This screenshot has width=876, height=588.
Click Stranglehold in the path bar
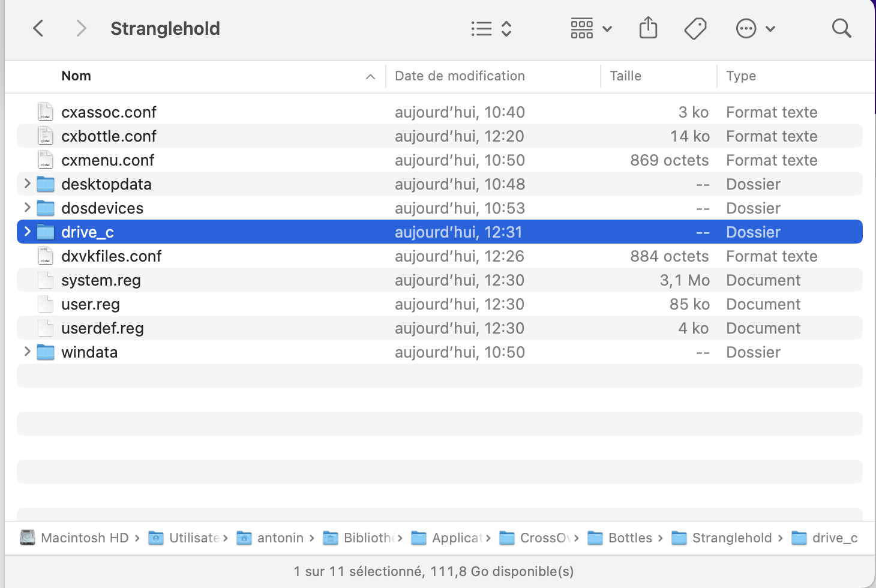point(722,538)
